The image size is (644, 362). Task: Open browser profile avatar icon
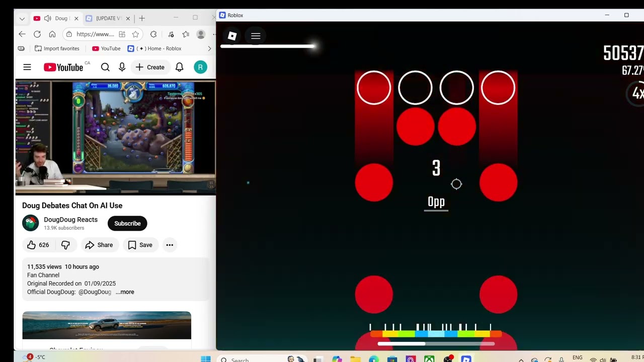tap(201, 34)
